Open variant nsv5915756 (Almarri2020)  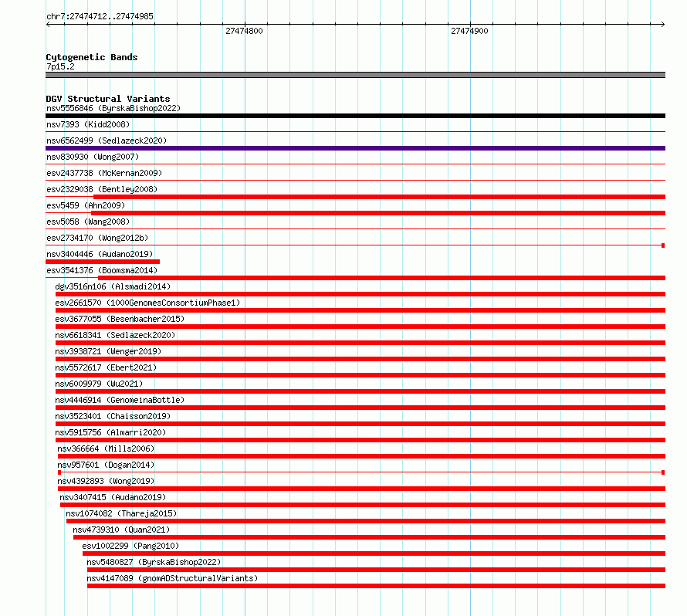click(110, 432)
